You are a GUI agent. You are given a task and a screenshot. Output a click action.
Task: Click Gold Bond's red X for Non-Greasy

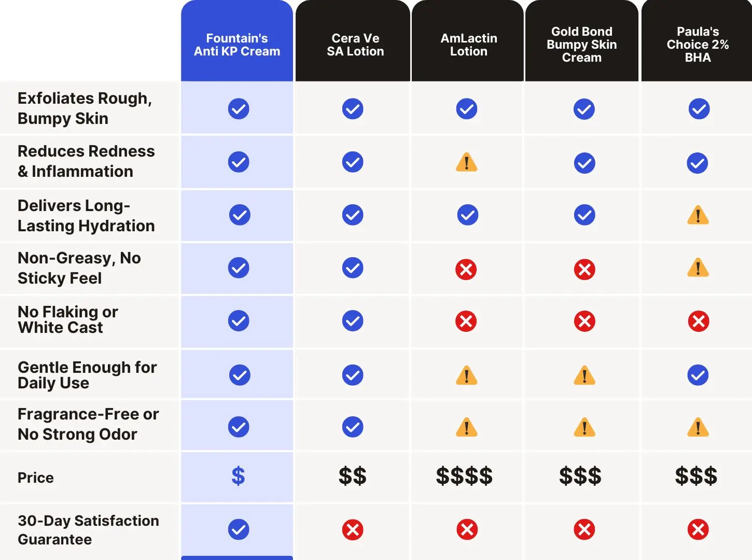[x=584, y=269]
